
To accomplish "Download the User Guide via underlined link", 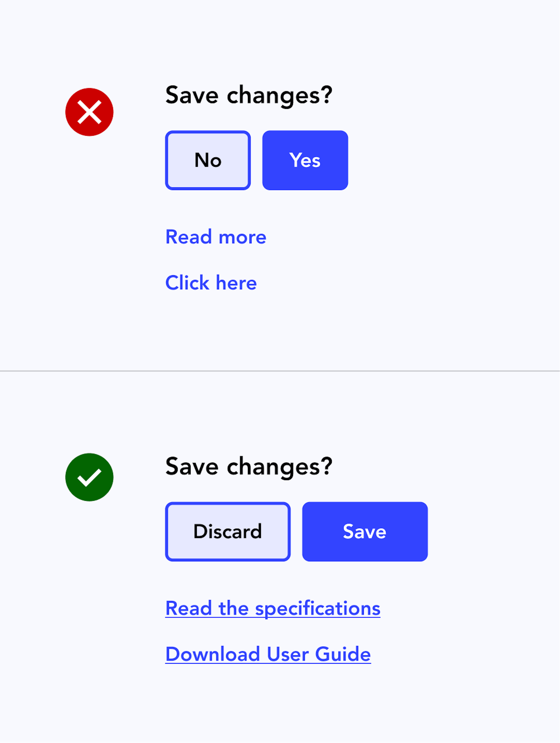I will click(268, 654).
